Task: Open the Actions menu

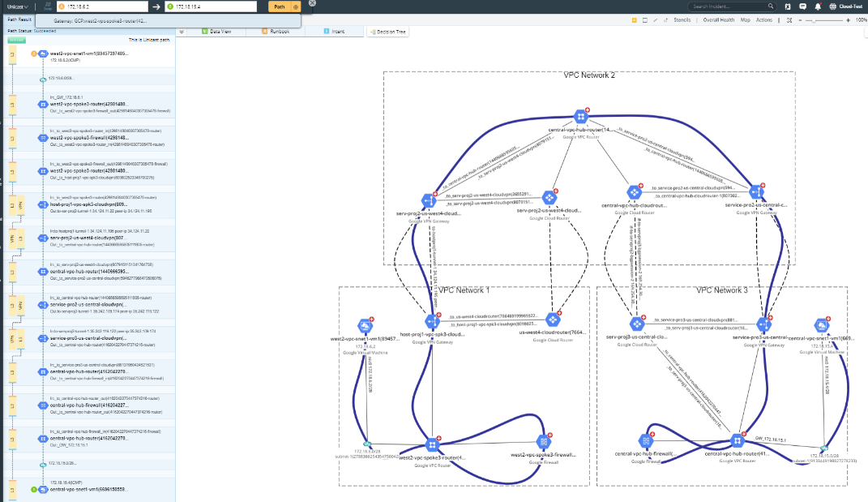Action: pos(764,20)
